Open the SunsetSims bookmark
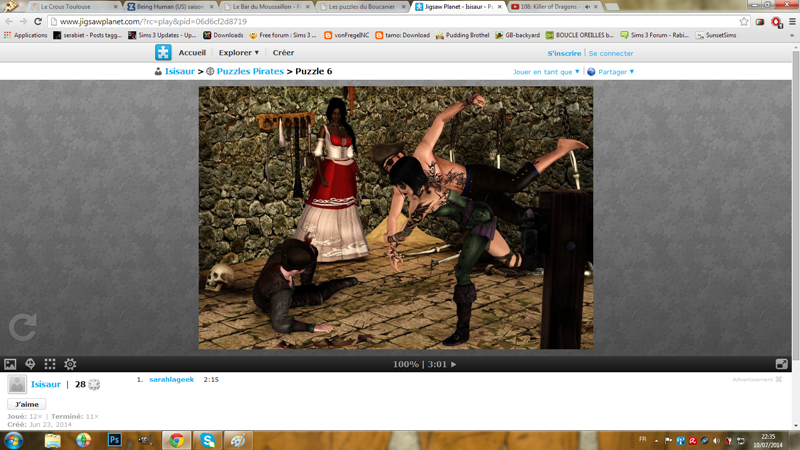 click(716, 35)
